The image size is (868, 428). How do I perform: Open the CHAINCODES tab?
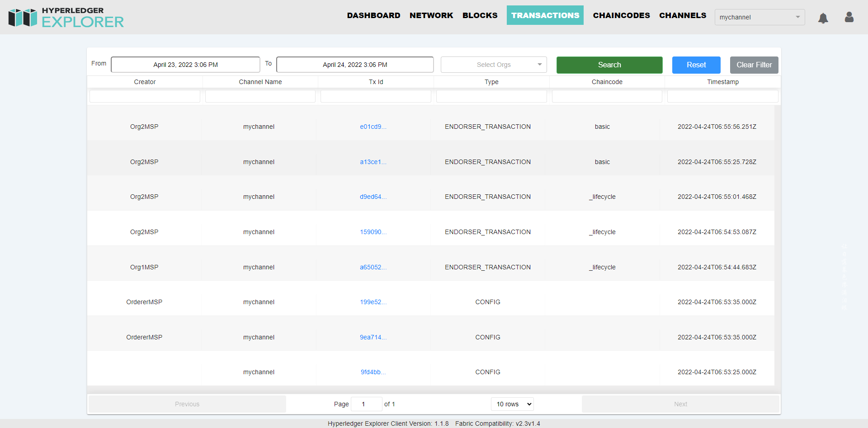point(621,15)
